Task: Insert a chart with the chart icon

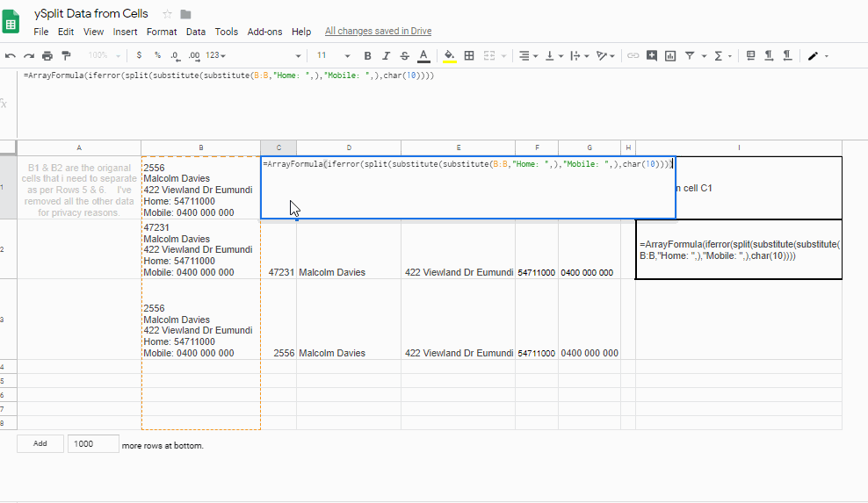Action: pyautogui.click(x=670, y=55)
